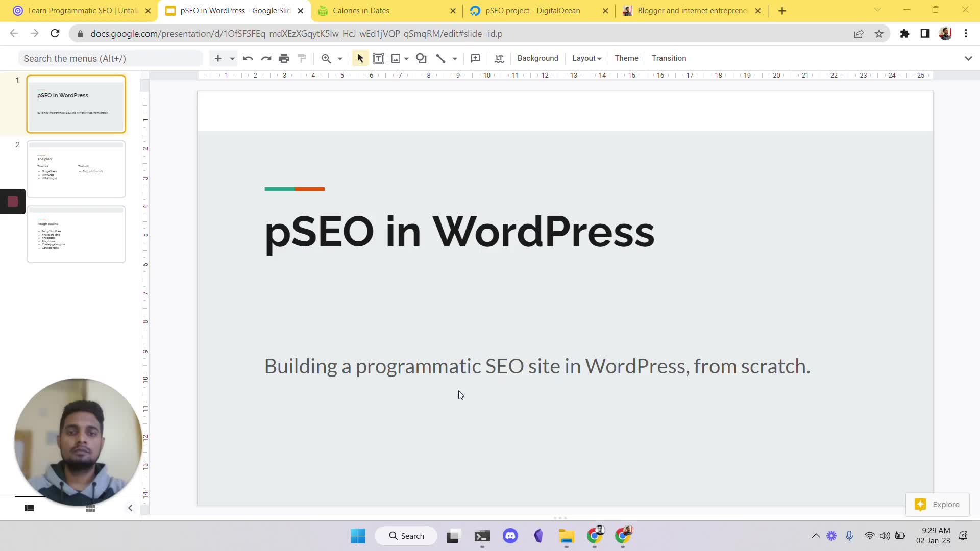Select slide 3 thumbnail Rough outline
The image size is (980, 551).
point(76,234)
